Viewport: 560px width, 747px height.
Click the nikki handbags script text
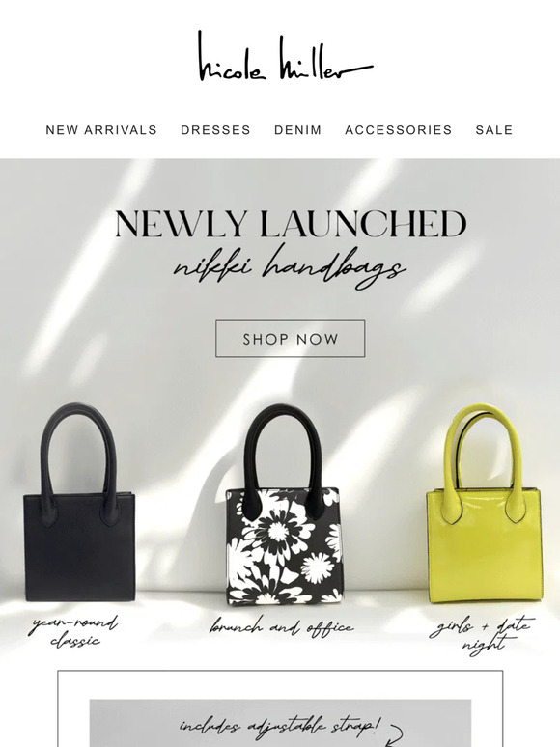pos(290,266)
